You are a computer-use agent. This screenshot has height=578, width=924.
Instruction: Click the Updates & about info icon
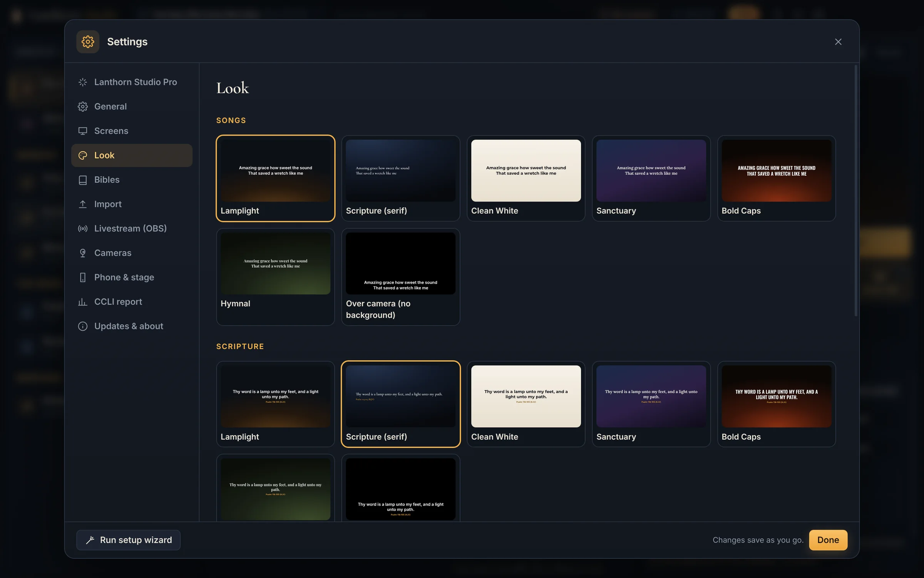click(83, 326)
